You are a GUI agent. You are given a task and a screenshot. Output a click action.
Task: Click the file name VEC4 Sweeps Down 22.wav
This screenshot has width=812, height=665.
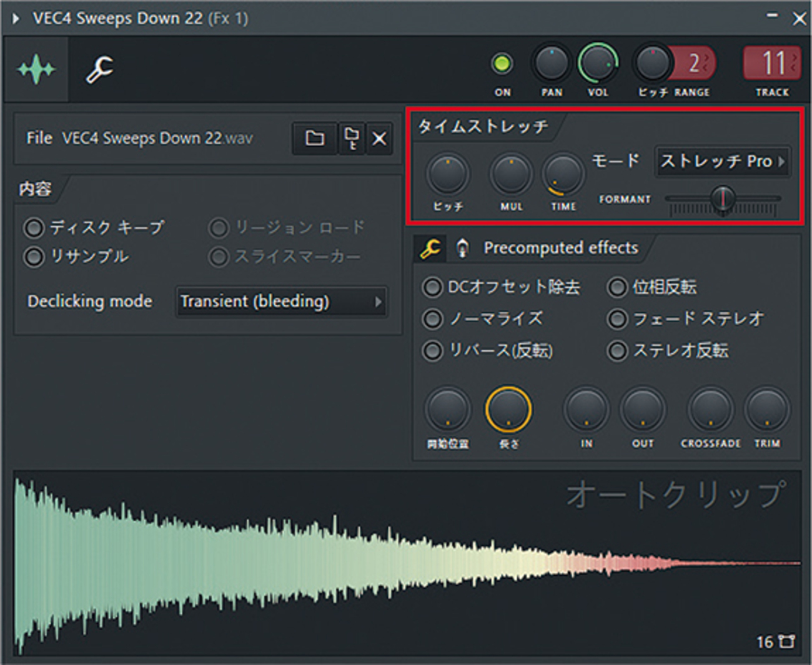[x=157, y=138]
